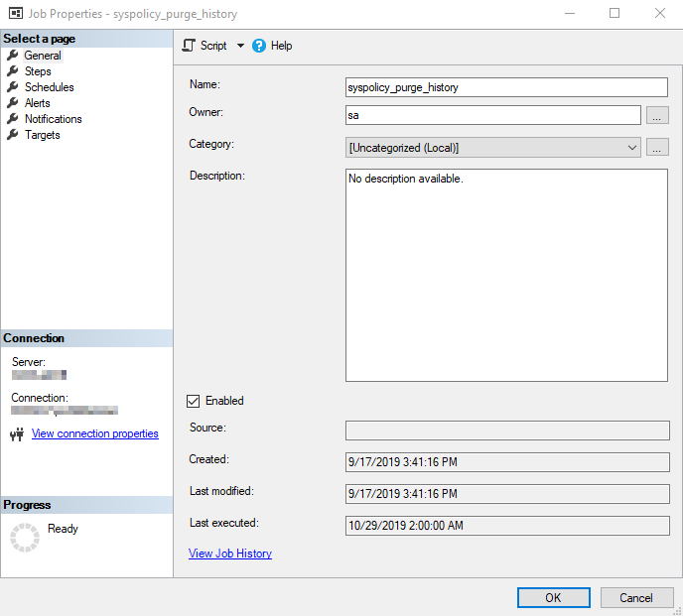Minimize the Job Properties window
Screen dimensions: 683x616
[x=570, y=14]
